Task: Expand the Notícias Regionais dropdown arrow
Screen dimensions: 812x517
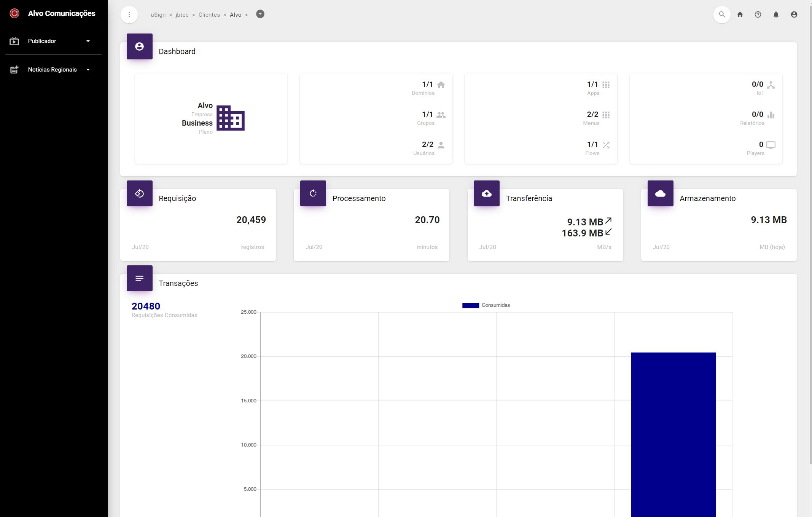Action: pos(88,70)
